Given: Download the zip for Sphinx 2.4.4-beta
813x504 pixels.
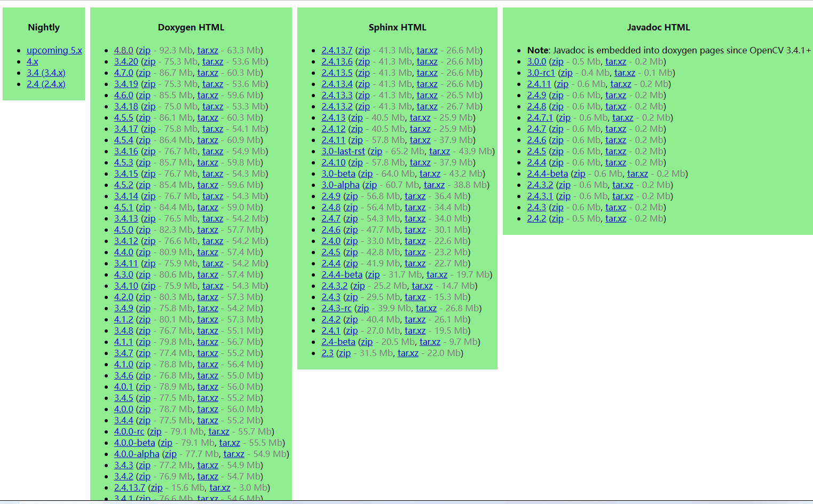Looking at the screenshot, I should point(374,274).
